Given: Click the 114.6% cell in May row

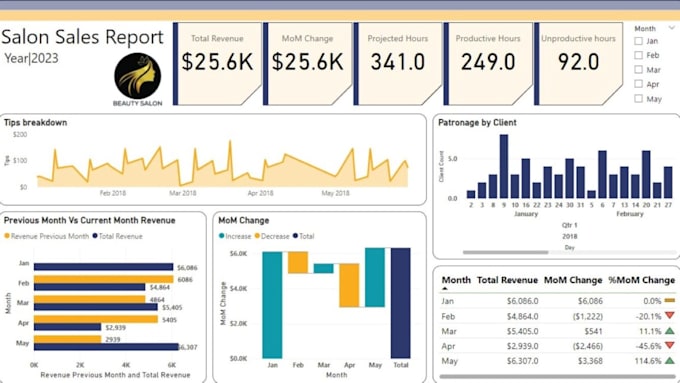Looking at the screenshot, I should [x=648, y=361].
